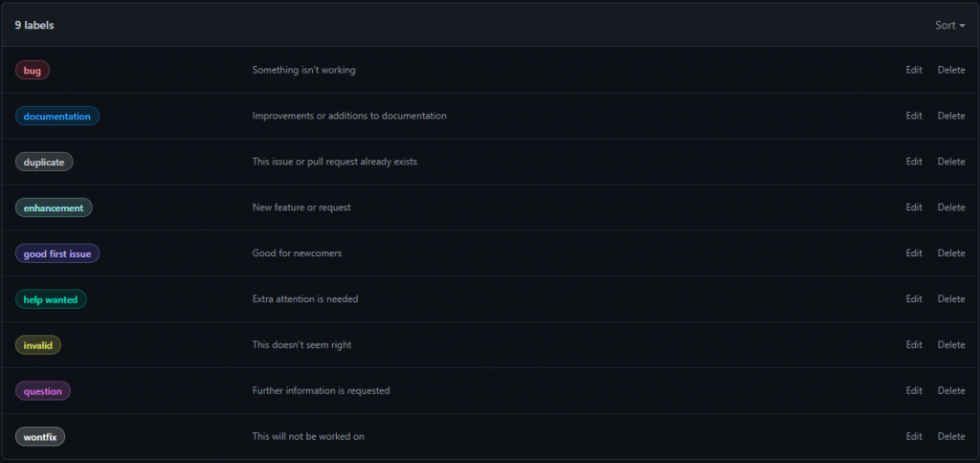Click the enhancement label badge
This screenshot has width=980, height=463.
(54, 208)
